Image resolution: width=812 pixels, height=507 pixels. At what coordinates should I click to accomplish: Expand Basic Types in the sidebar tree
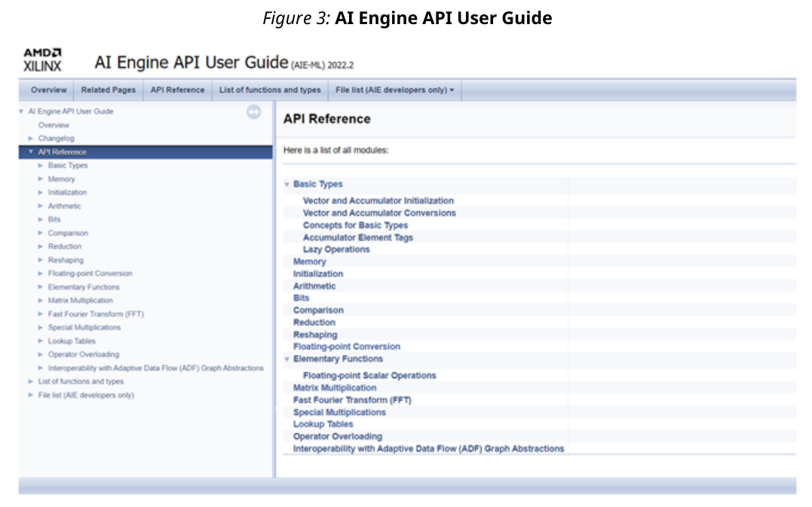point(41,165)
